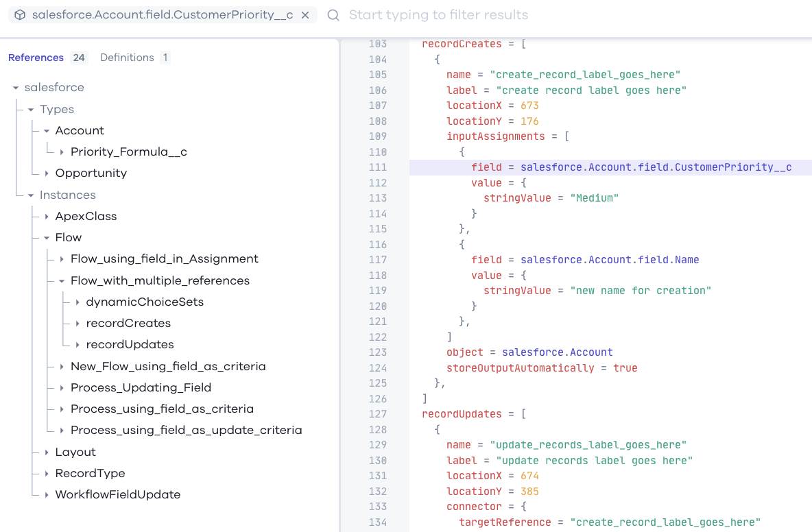Click the magnifier search icon
Screen dimensions: 812x532
tap(333, 15)
